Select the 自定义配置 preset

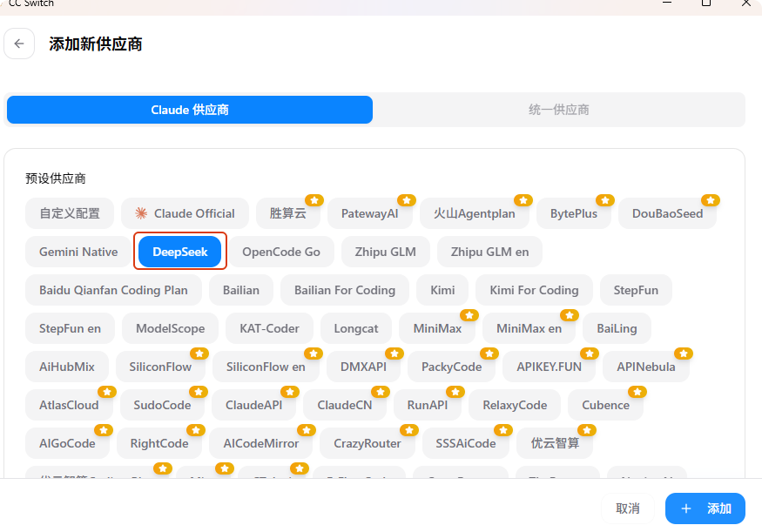pyautogui.click(x=70, y=213)
